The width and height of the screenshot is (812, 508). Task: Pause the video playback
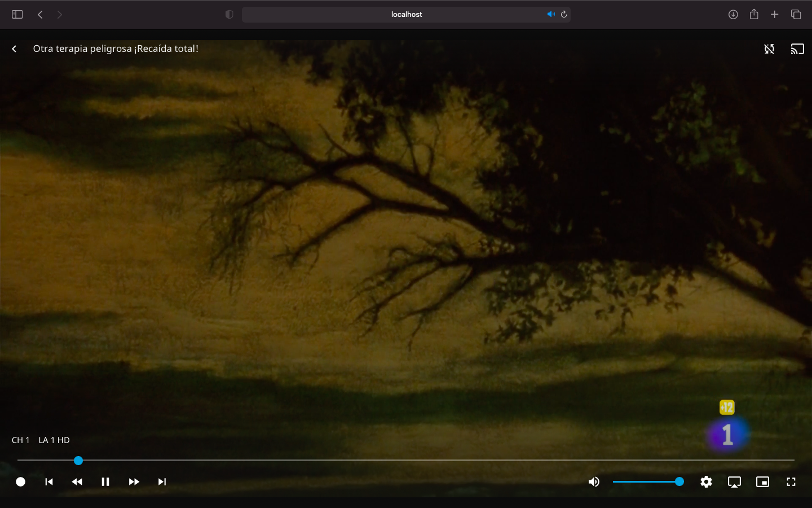[105, 481]
